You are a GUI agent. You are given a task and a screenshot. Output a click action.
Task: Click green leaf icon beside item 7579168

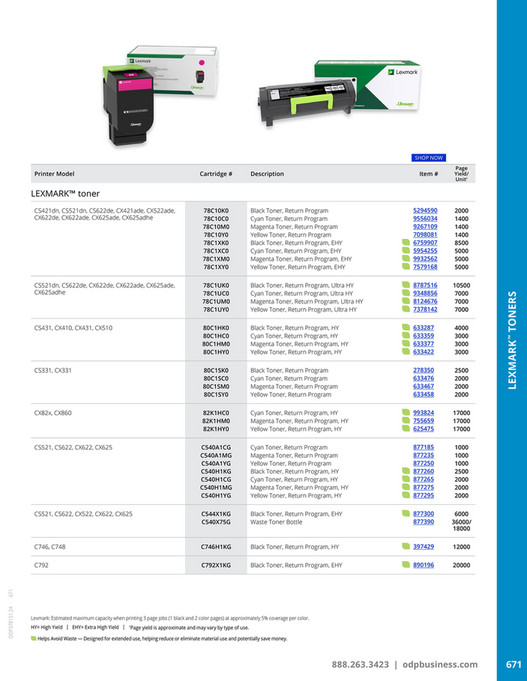[x=406, y=266]
